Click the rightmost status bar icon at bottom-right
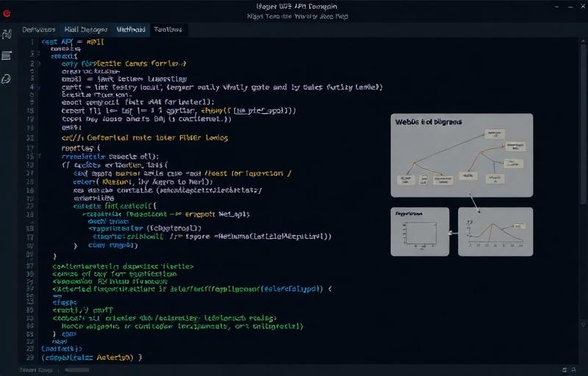Viewport: 588px width, 376px height. click(574, 370)
